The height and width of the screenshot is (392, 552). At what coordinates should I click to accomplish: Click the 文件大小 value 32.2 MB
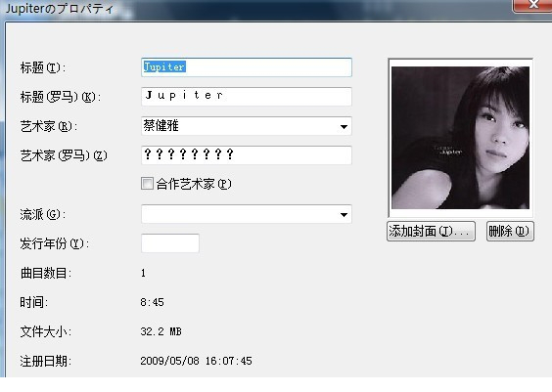click(x=161, y=331)
